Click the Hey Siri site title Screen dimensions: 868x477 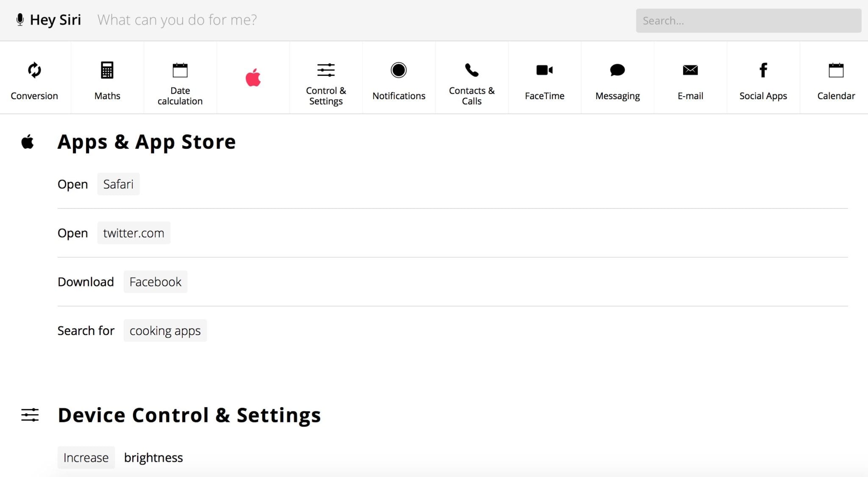click(56, 19)
